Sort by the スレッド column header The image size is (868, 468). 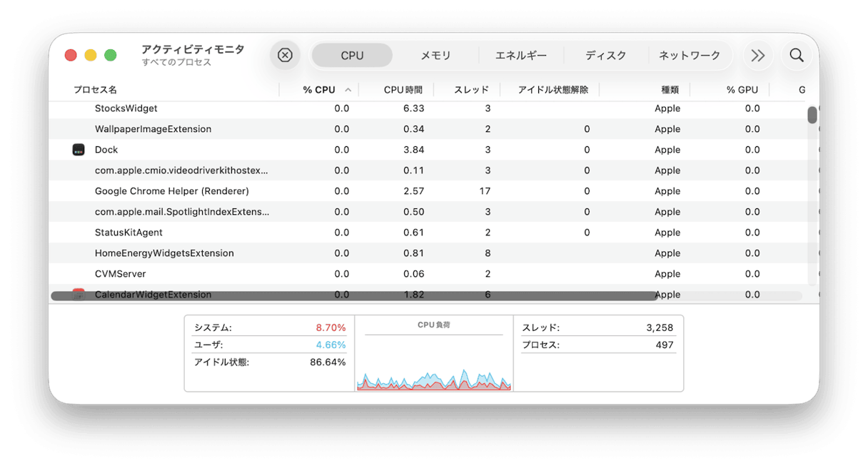pos(472,90)
